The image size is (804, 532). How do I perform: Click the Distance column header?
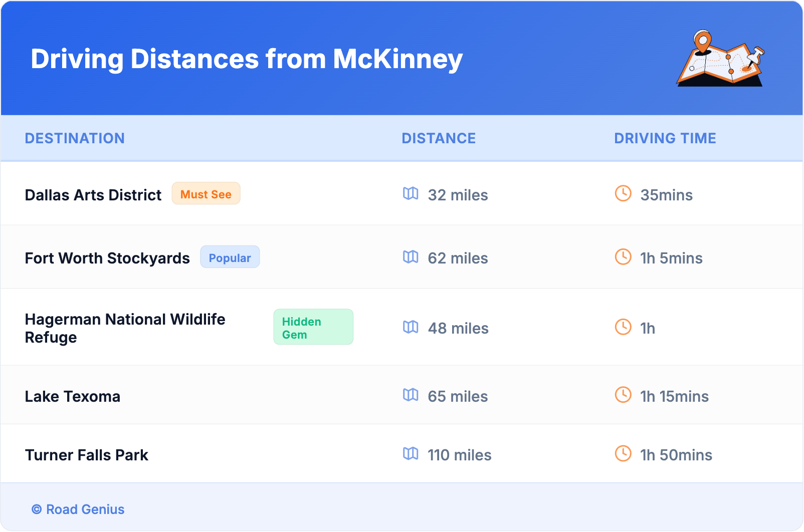point(439,138)
